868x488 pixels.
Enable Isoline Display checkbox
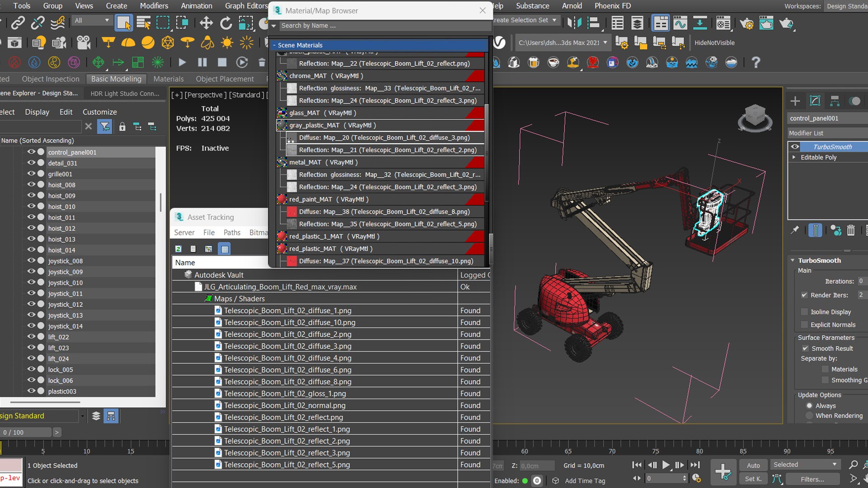point(804,312)
